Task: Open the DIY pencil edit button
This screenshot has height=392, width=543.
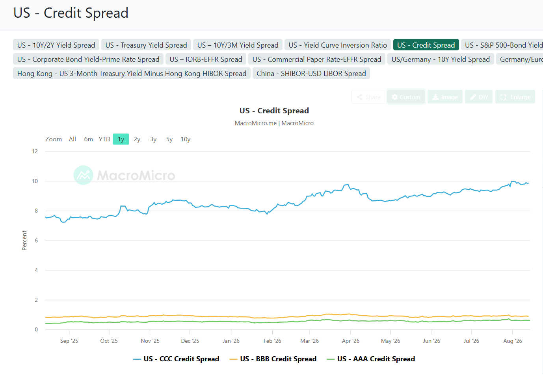Action: tap(479, 97)
